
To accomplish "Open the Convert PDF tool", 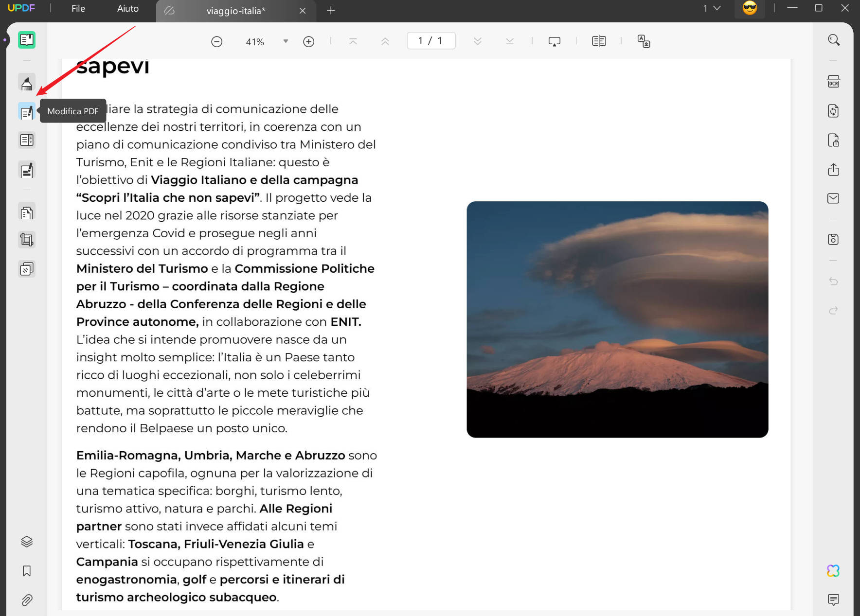I will (x=833, y=111).
